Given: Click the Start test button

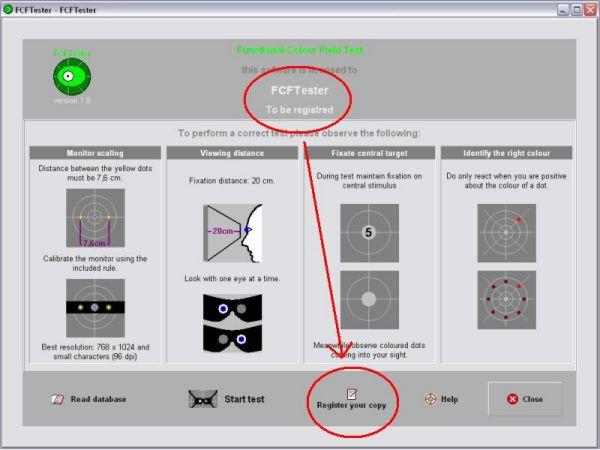Looking at the screenshot, I should (227, 399).
